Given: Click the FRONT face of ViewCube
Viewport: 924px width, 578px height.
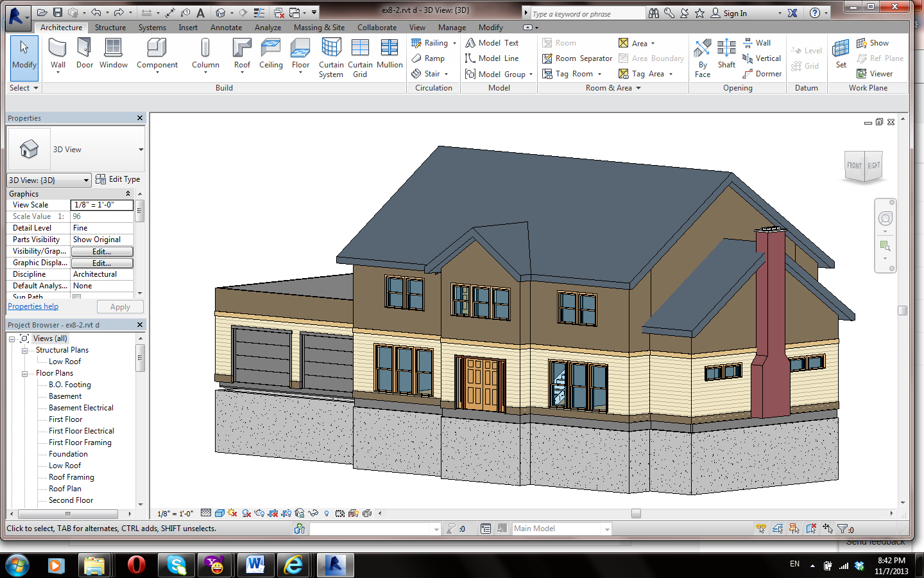Looking at the screenshot, I should (x=854, y=166).
